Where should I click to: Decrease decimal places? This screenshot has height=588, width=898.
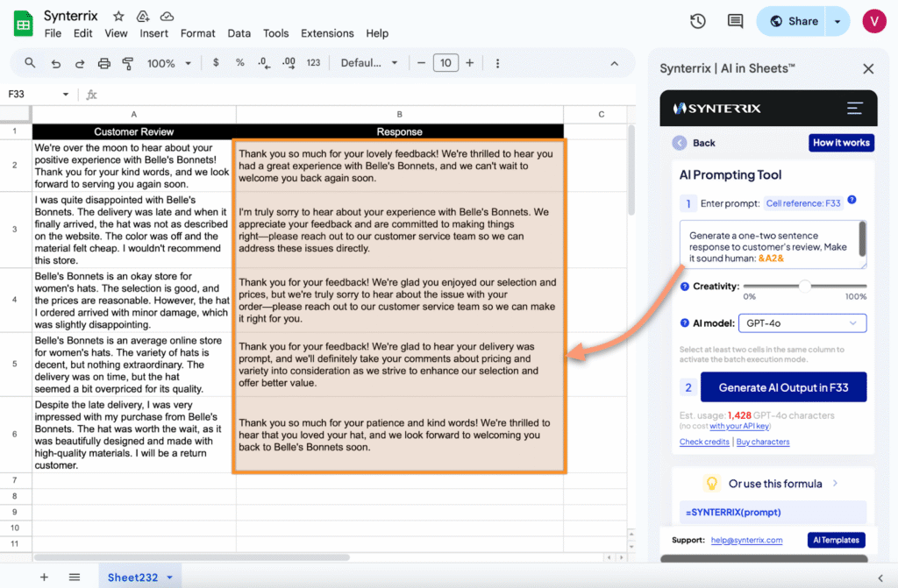[263, 63]
